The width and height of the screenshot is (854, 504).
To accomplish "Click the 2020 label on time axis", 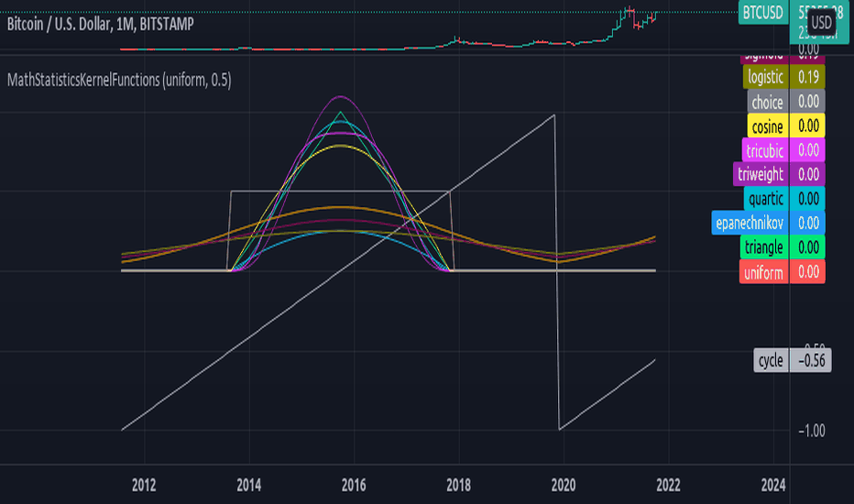I will tap(563, 485).
